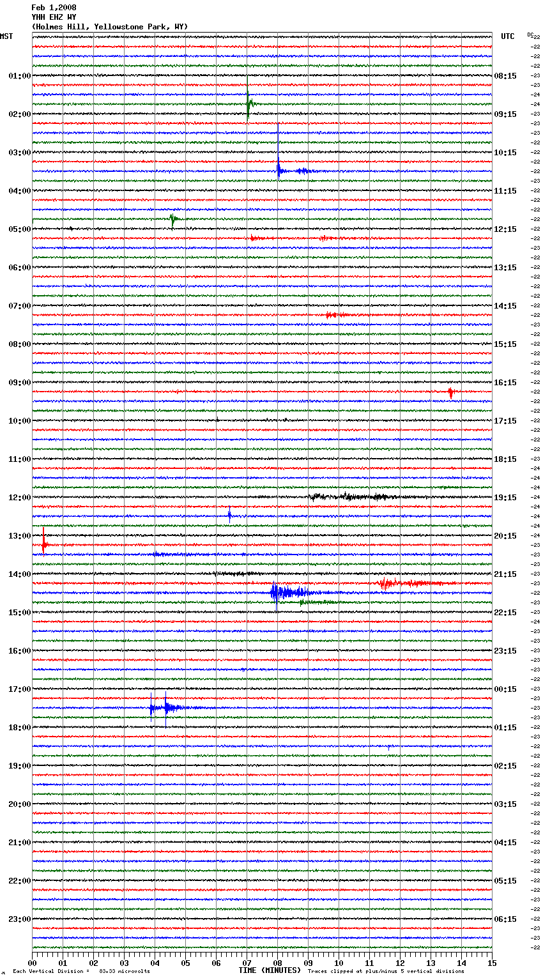Select the 13:00 MST hour label
Screen dimensions: 543x980
(20, 536)
